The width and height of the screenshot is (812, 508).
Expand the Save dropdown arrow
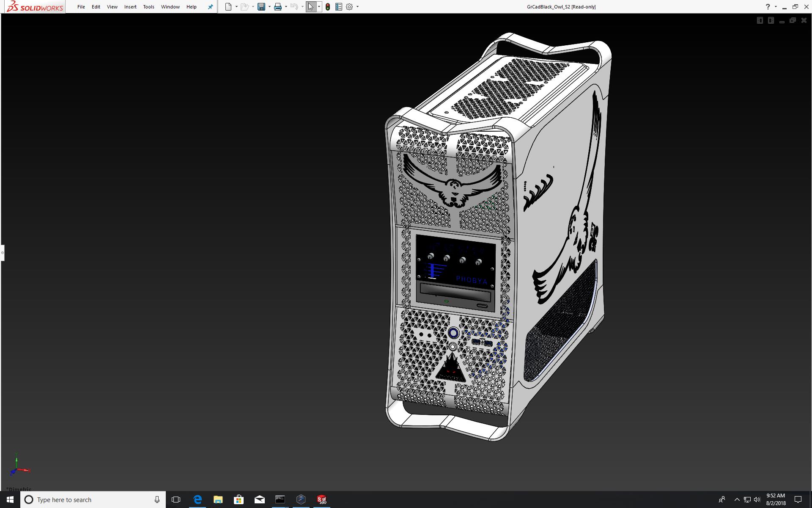point(269,7)
